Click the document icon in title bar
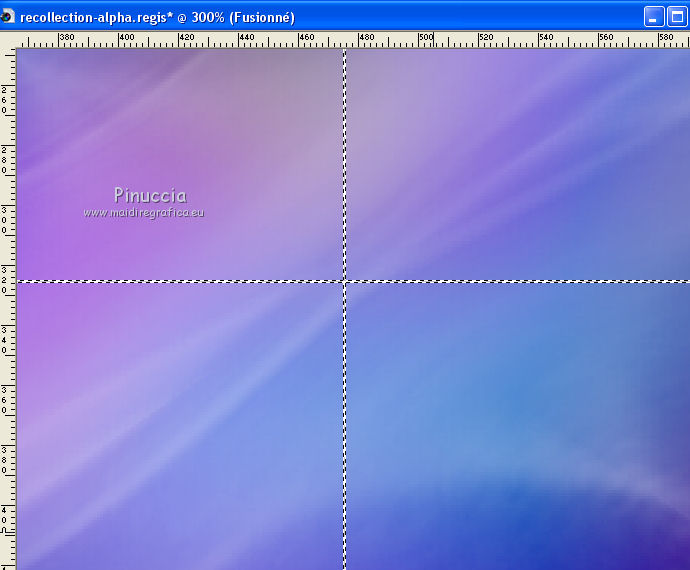The height and width of the screenshot is (570, 690). [x=7, y=17]
